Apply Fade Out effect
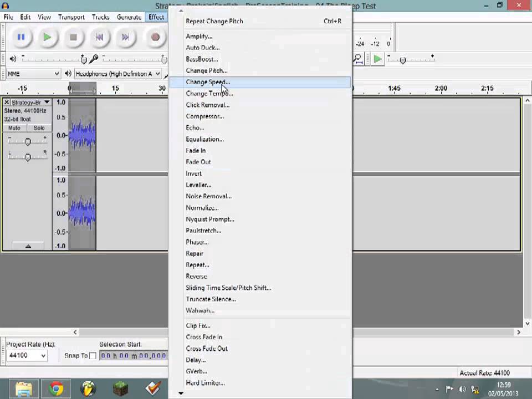This screenshot has height=399, width=532. 260,162
